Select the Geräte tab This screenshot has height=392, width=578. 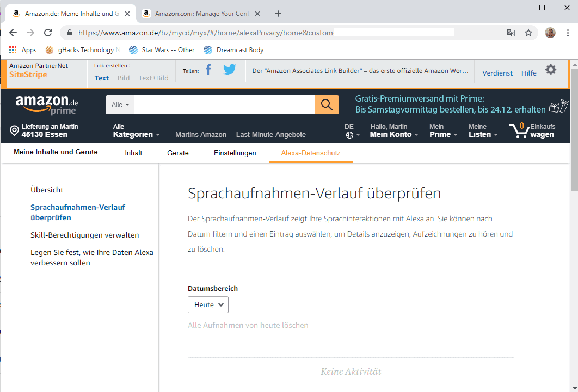click(x=177, y=153)
